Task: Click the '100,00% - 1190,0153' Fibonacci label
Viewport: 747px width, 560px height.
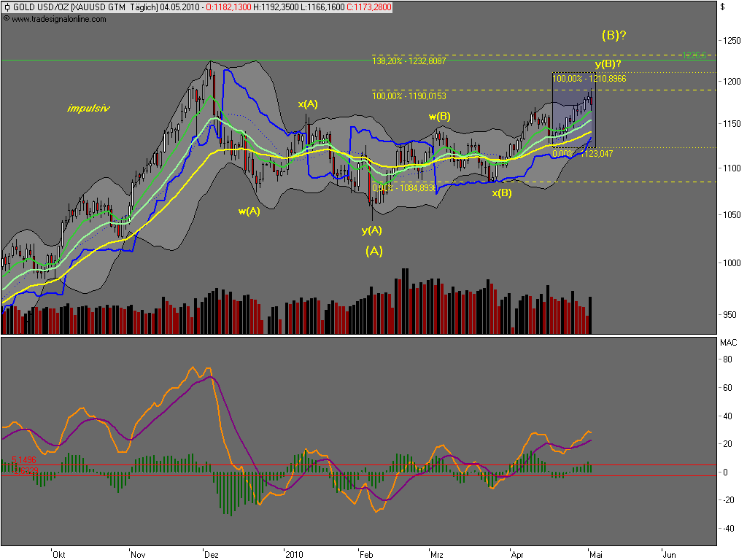Action: [409, 96]
